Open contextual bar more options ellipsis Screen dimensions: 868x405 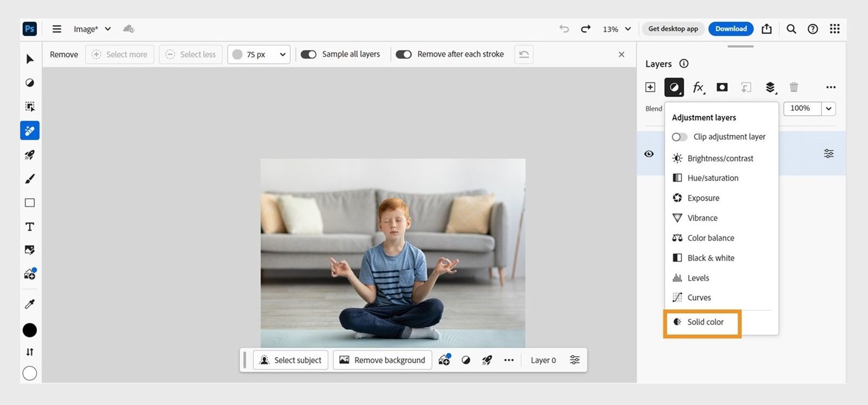click(509, 360)
